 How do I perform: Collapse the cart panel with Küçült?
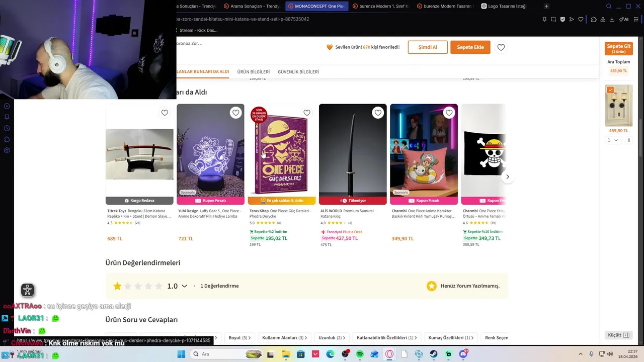(x=618, y=335)
